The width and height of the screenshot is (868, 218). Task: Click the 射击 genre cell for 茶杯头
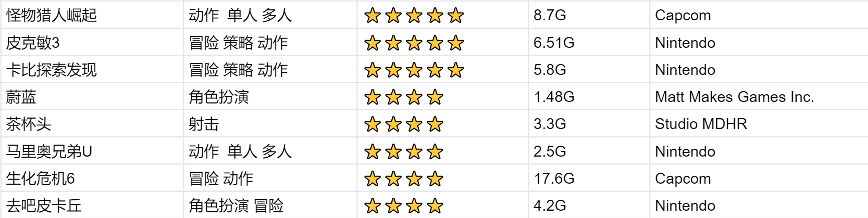click(204, 124)
